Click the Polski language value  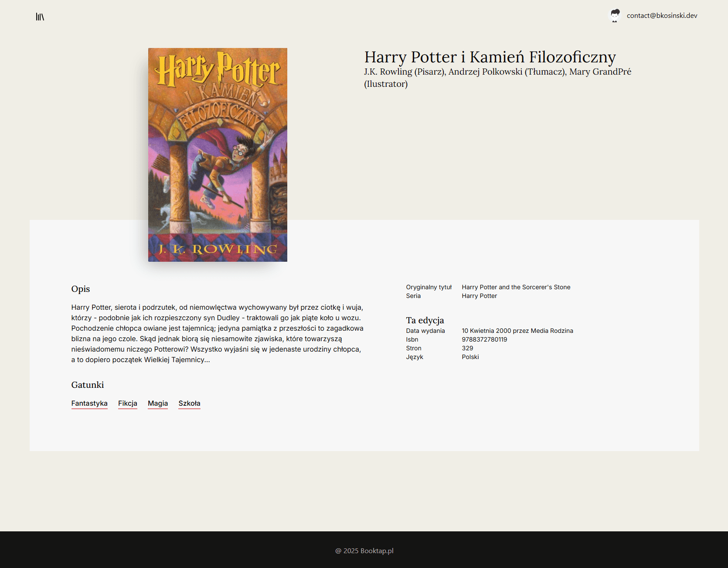tap(470, 357)
